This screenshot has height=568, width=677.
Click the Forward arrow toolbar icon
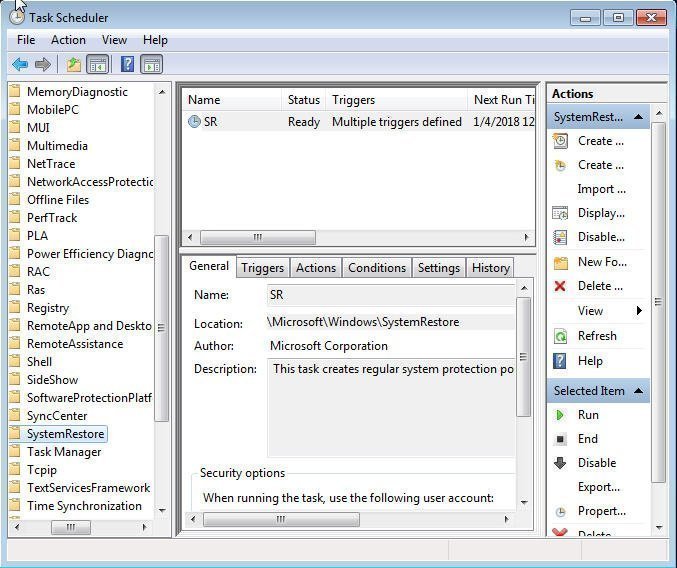pos(43,65)
